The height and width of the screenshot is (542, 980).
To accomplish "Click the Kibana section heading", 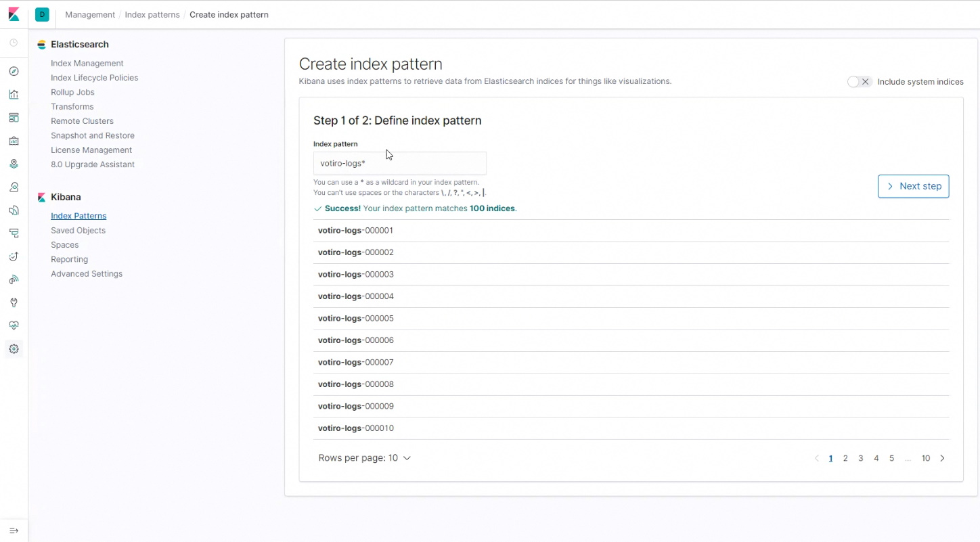I will [66, 198].
